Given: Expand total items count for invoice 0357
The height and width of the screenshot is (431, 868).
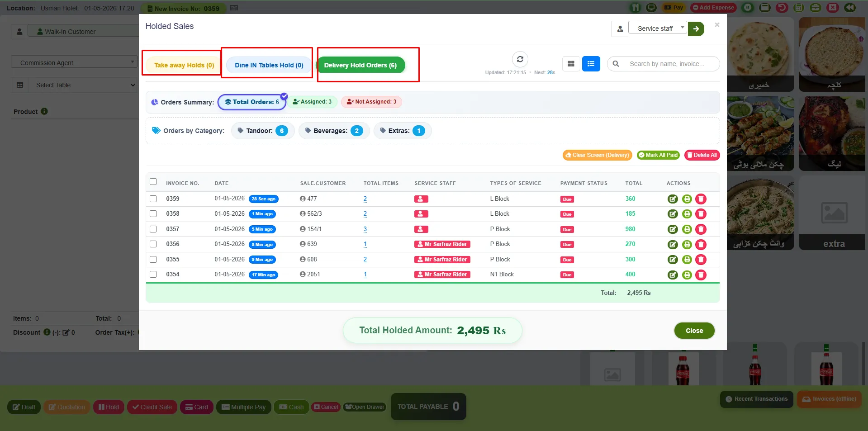Looking at the screenshot, I should click(x=365, y=229).
